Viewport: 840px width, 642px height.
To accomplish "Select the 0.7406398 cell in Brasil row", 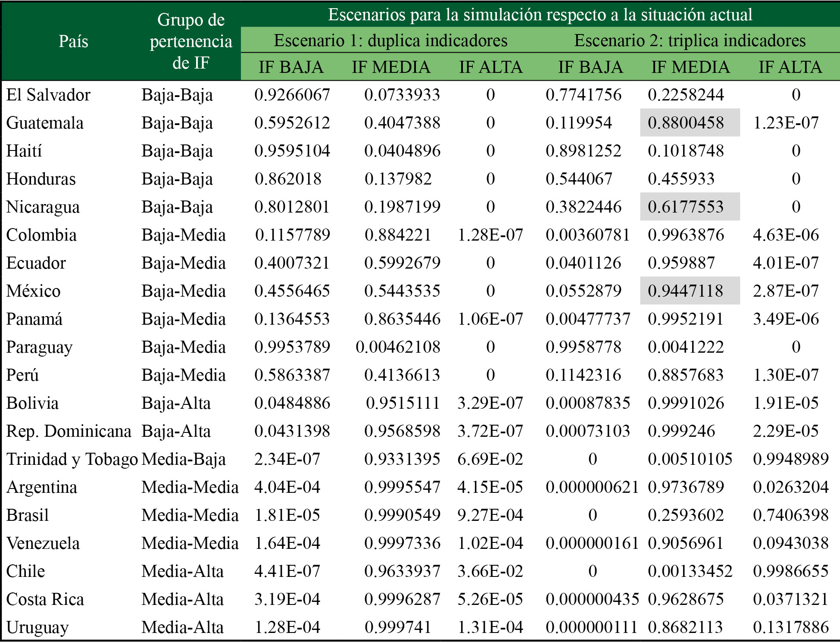I will pos(790,515).
